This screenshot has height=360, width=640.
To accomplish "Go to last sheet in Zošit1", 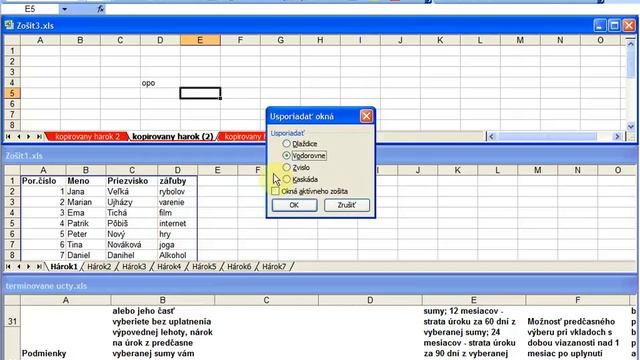I will [x=39, y=267].
